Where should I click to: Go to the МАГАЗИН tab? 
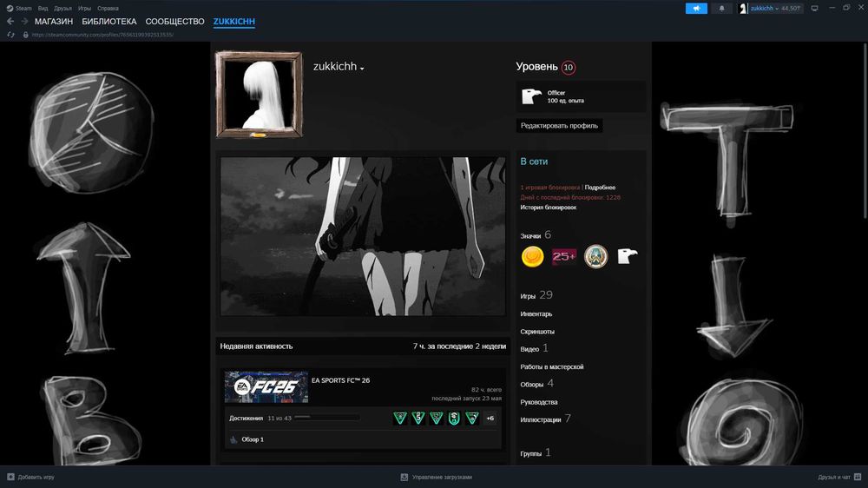point(54,21)
